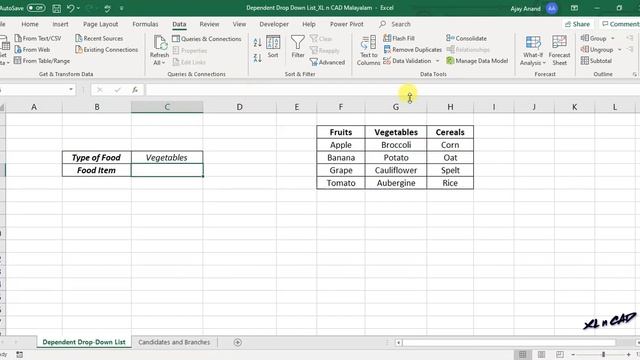640x360 pixels.
Task: Open Outline group dialog launcher
Action: click(635, 74)
